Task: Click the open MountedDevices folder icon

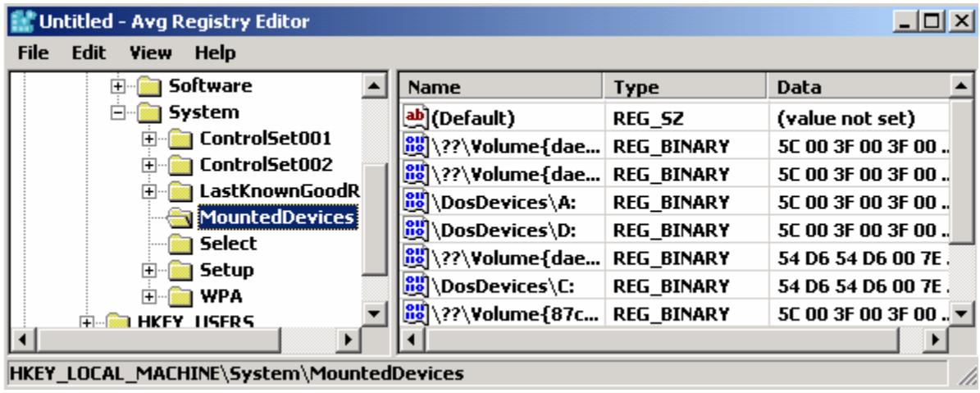Action: pos(180,217)
